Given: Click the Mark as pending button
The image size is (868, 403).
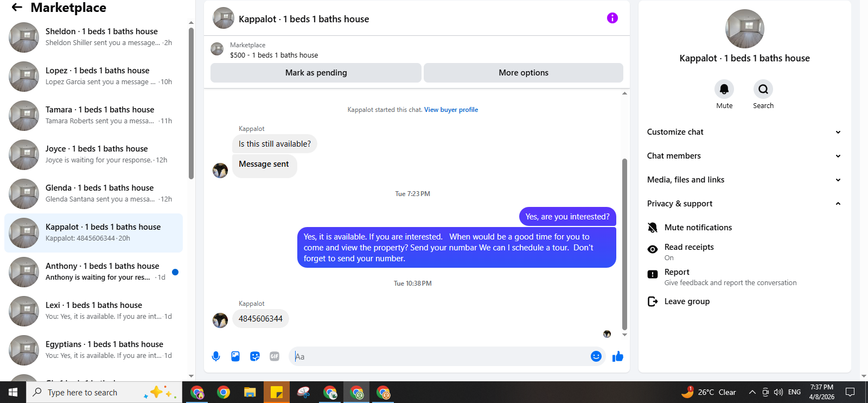Looking at the screenshot, I should (316, 73).
